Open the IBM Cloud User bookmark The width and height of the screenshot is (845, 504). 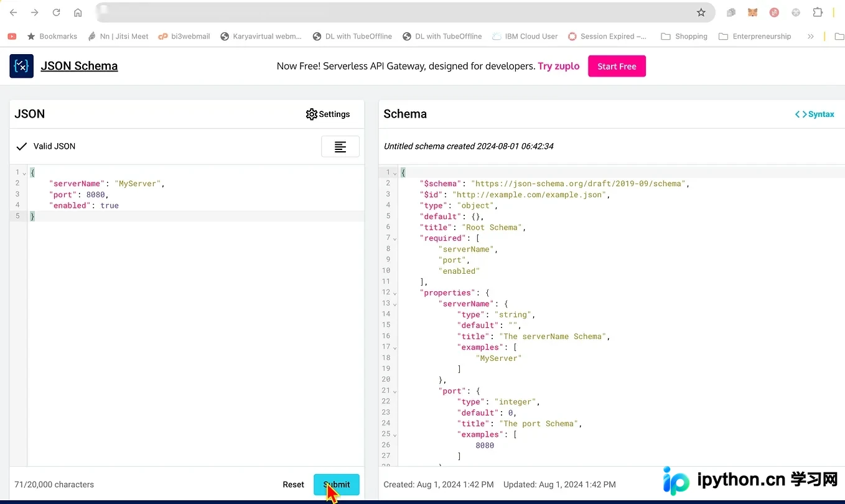click(525, 37)
